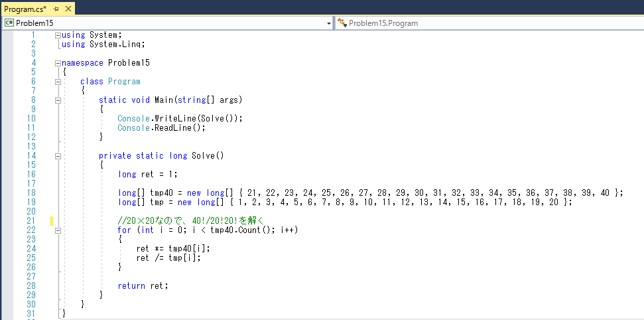Click 'Console.WriteLine(Solve());' line
Screen dimensions: 644x320
pos(180,118)
